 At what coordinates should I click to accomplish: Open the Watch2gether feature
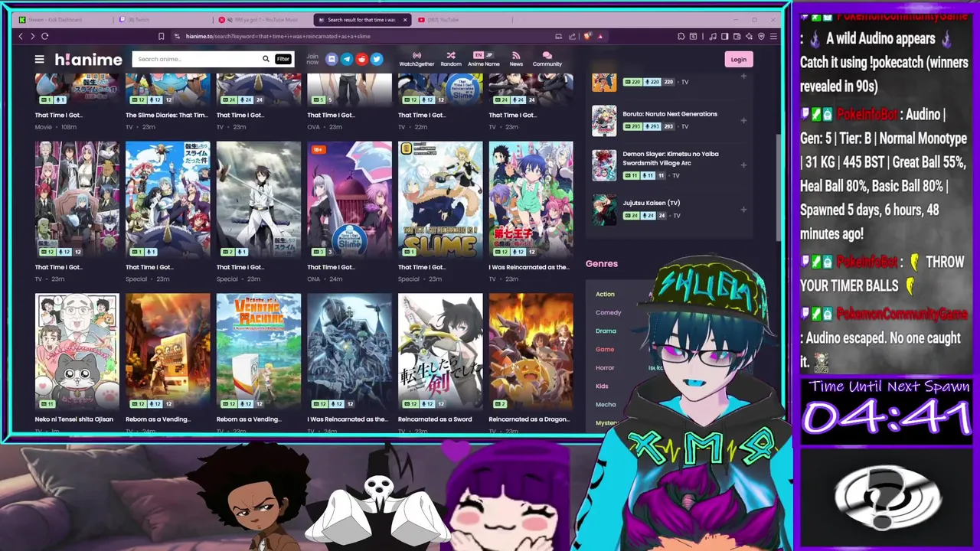(416, 59)
